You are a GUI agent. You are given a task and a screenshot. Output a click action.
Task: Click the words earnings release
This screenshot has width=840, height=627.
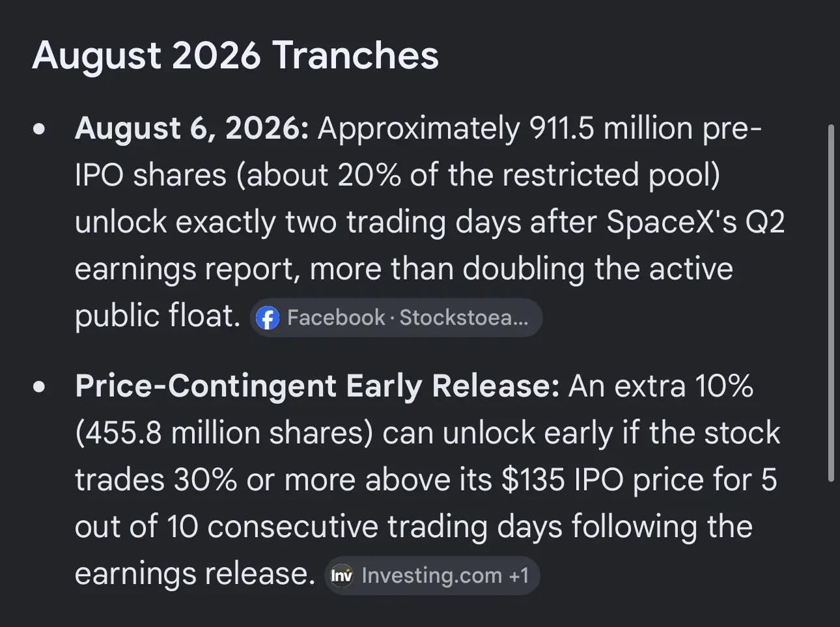(x=195, y=574)
